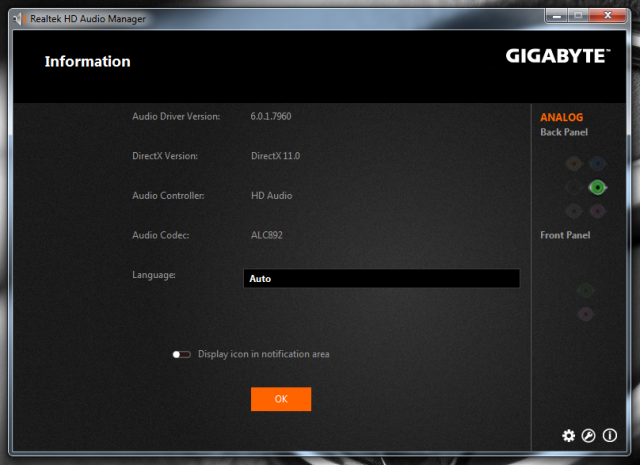Click the settings gear icon
The image size is (640, 465).
pyautogui.click(x=568, y=436)
